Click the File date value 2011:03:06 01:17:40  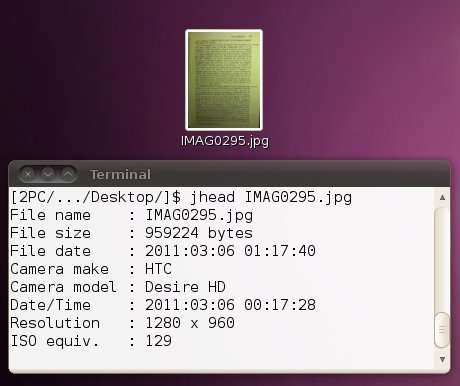(x=230, y=251)
